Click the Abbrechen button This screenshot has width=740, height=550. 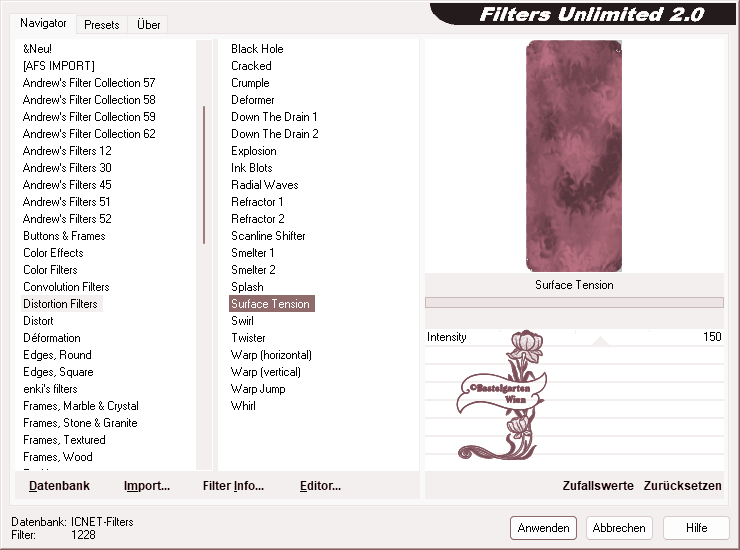point(619,528)
